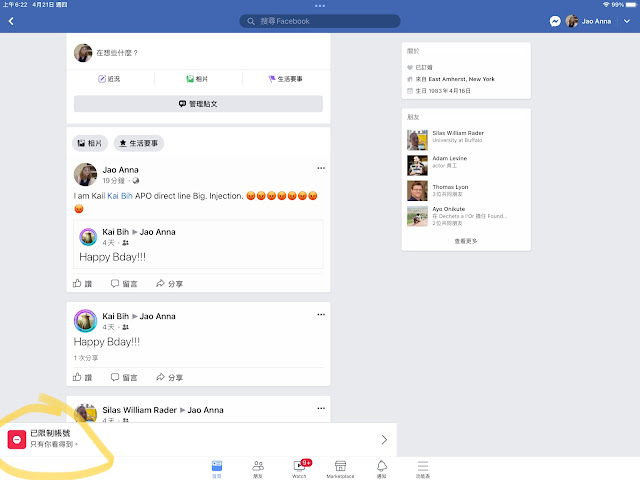Image resolution: width=640 pixels, height=480 pixels.
Task: Tap the red restricted account icon
Action: [17, 440]
